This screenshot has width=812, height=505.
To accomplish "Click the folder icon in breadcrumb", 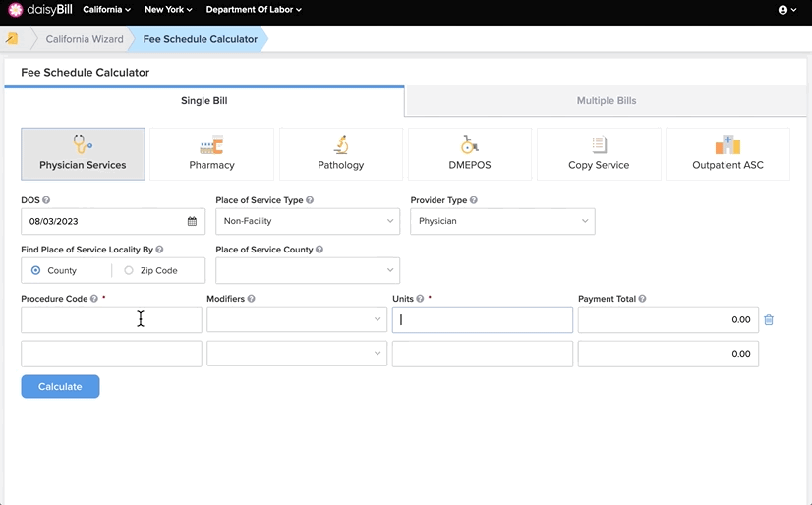I will 12,38.
